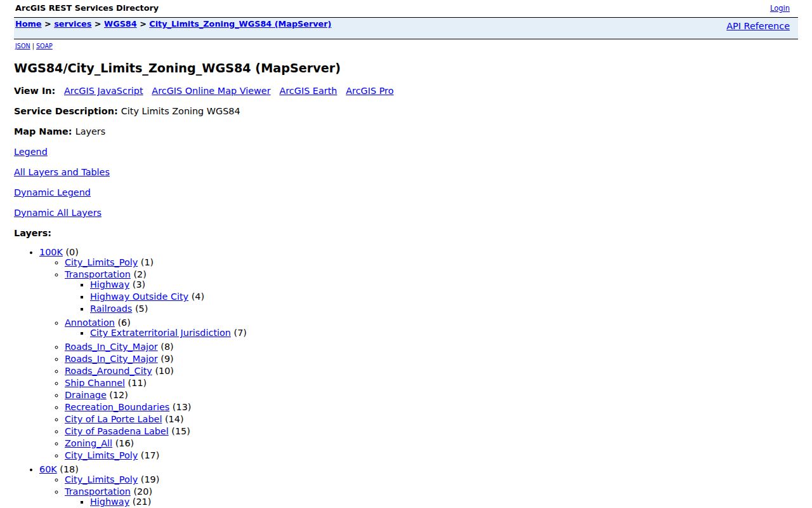Open the Login link
Viewport: 812px width, 508px height.
pyautogui.click(x=780, y=8)
